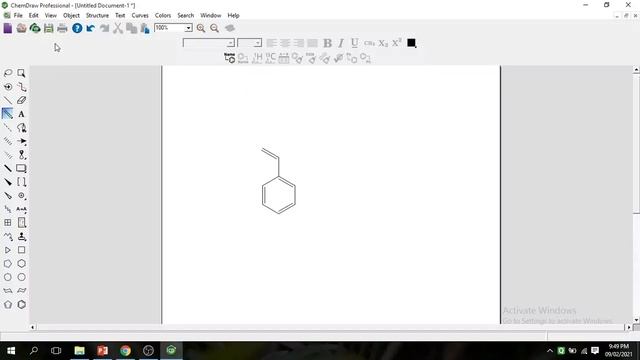The height and width of the screenshot is (360, 640).
Task: Open the Search menu
Action: 186,16
